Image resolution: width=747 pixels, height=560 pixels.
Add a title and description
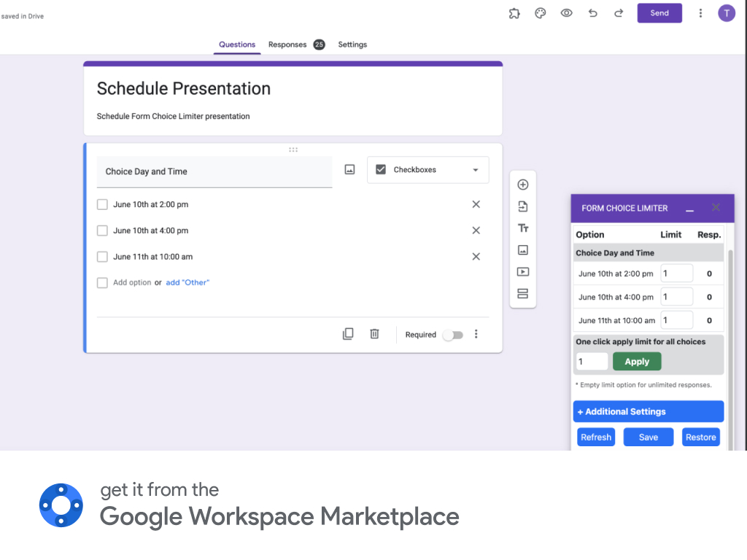pyautogui.click(x=522, y=228)
